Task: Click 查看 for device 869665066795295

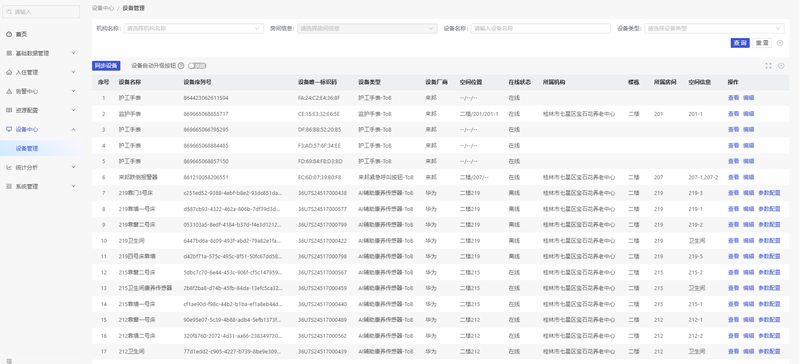Action: pos(733,130)
